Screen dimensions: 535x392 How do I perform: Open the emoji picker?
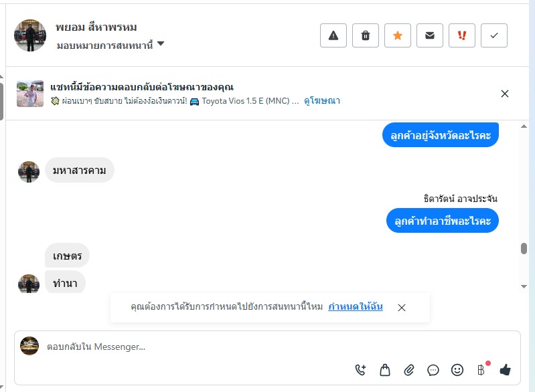tap(457, 369)
